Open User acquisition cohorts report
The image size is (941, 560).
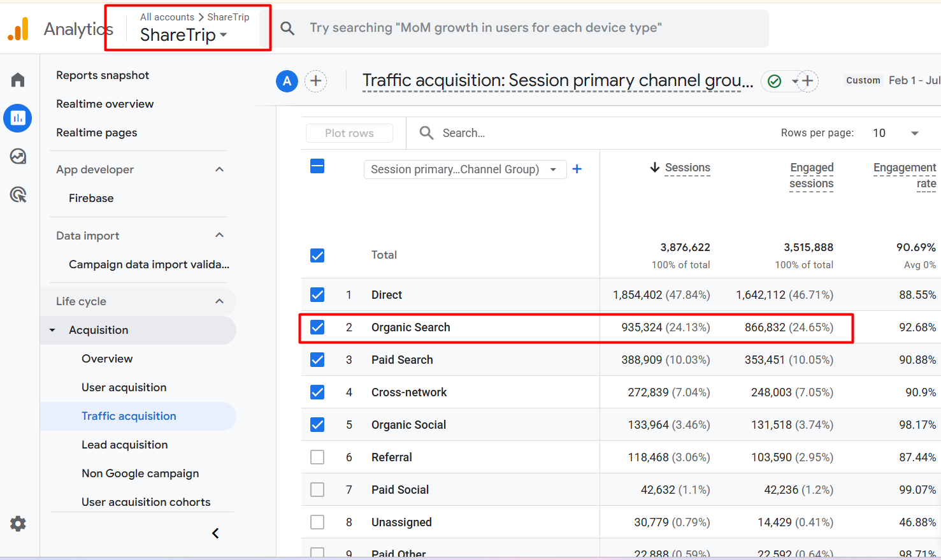point(146,502)
